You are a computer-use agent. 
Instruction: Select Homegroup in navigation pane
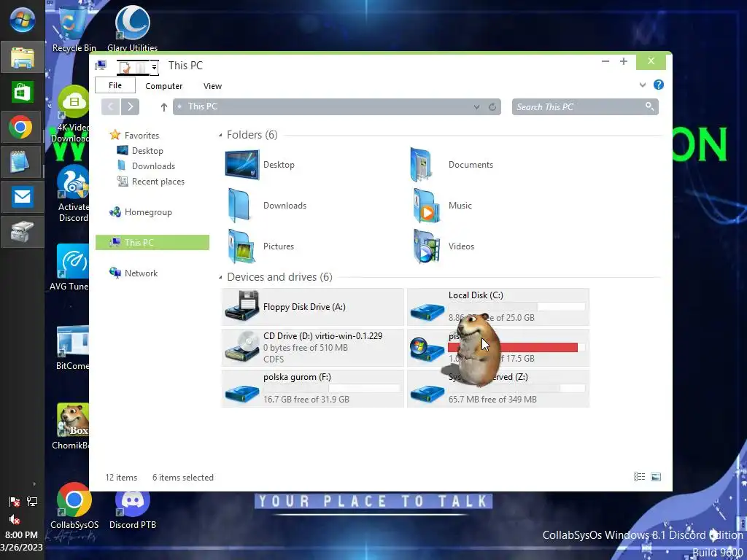(x=141, y=212)
